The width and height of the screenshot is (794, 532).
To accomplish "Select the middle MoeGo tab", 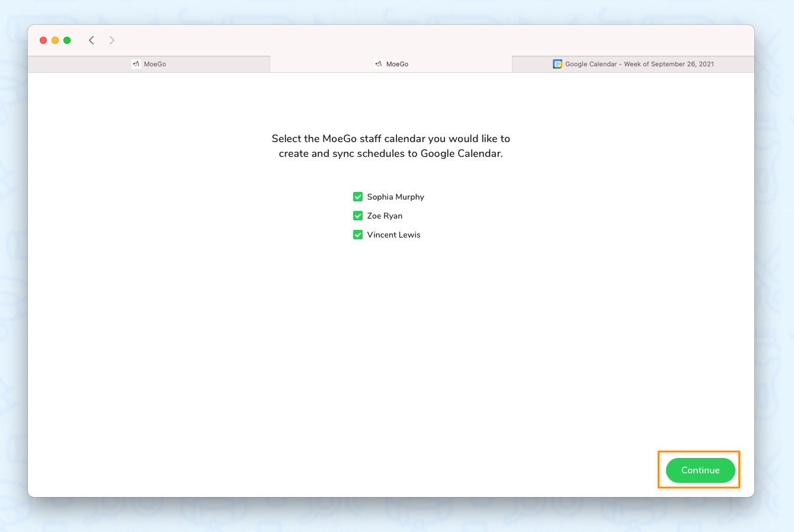I will (391, 64).
